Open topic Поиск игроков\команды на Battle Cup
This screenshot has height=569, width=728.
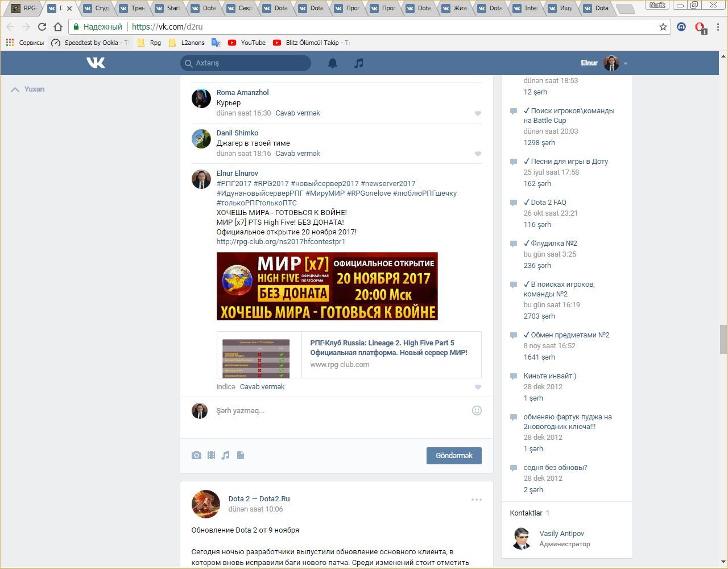tap(569, 116)
